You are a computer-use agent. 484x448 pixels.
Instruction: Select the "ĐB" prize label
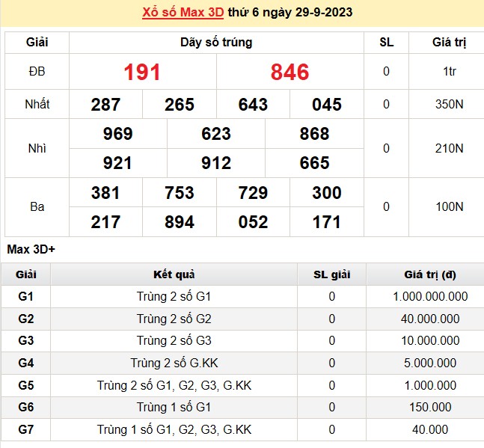coord(37,72)
